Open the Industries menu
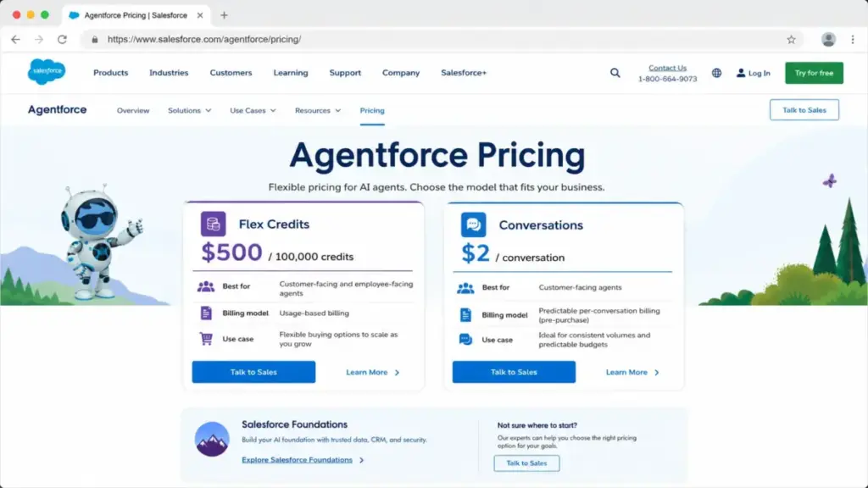Viewport: 868px width, 488px height. pyautogui.click(x=169, y=73)
